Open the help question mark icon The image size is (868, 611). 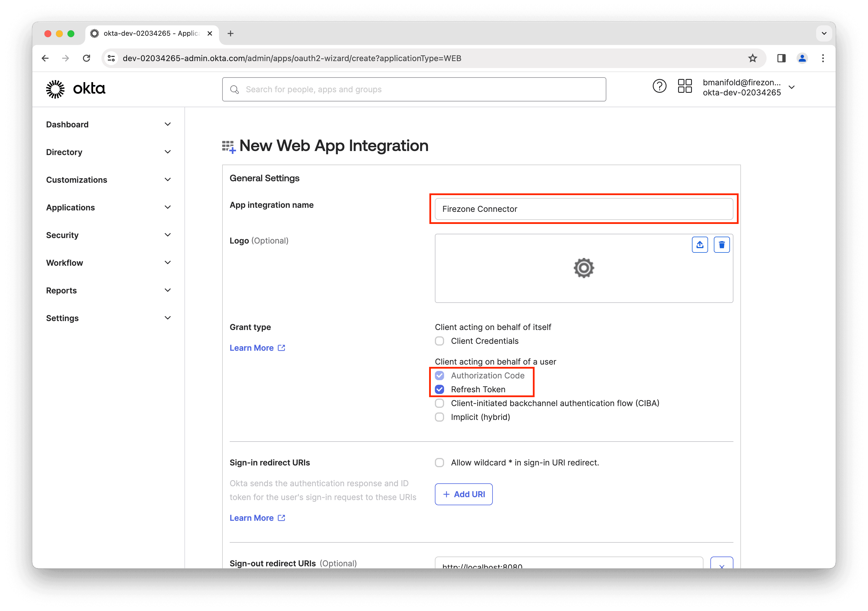click(659, 86)
